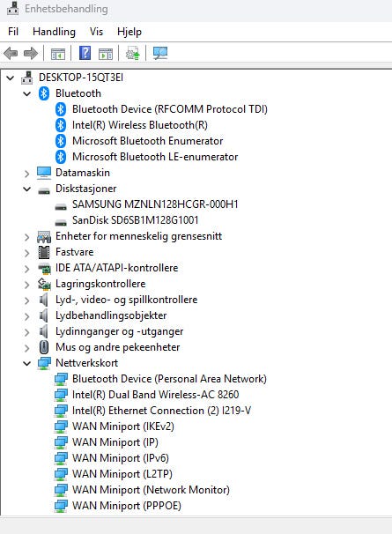Expand the Fastvare category

coord(27,253)
